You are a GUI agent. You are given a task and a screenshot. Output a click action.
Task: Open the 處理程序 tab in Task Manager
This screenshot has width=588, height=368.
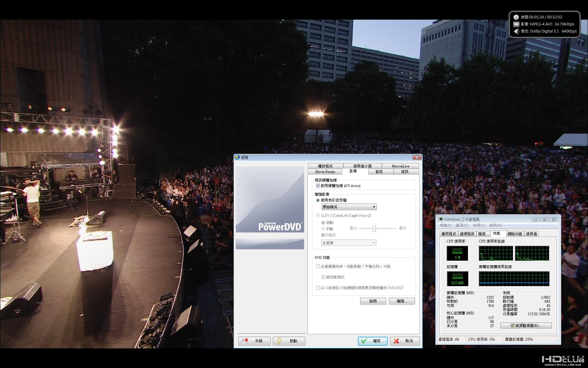pyautogui.click(x=467, y=234)
